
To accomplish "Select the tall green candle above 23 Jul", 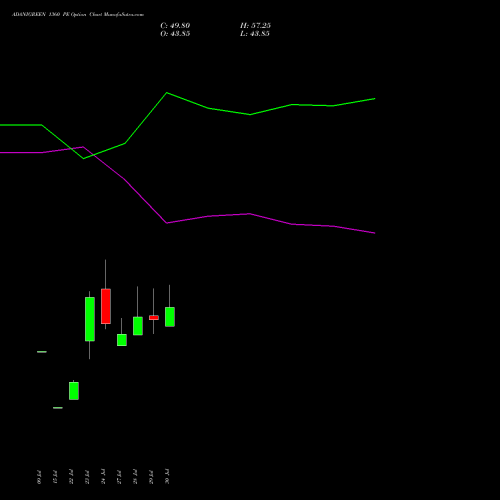I will tap(90, 319).
